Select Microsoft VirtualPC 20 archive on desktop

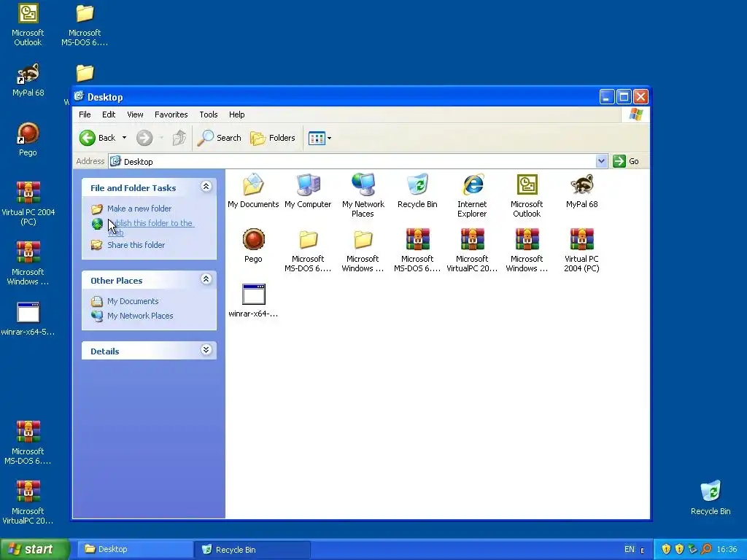(x=28, y=502)
